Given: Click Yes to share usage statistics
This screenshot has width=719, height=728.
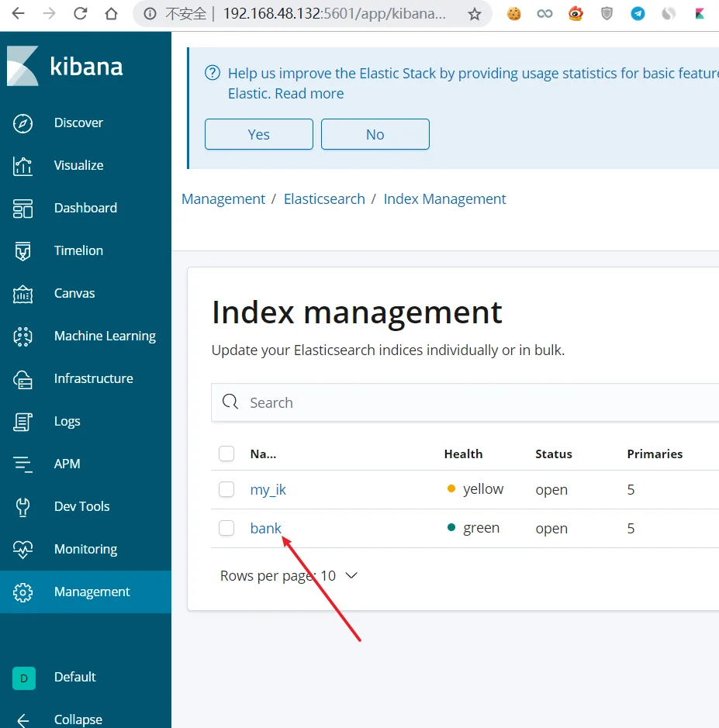Looking at the screenshot, I should point(259,134).
